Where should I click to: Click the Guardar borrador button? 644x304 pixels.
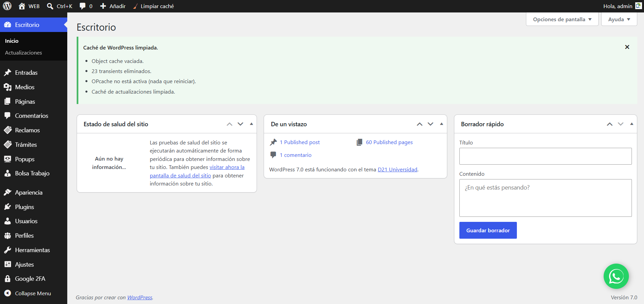click(488, 230)
